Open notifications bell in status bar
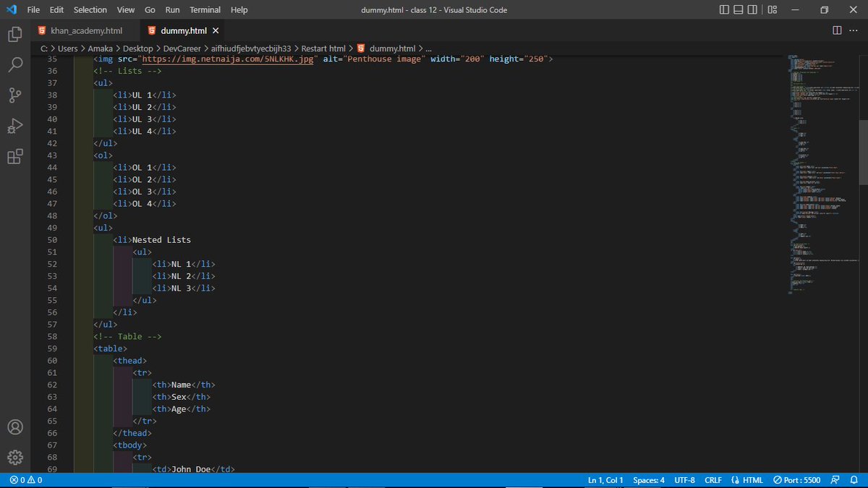The image size is (868, 488). click(x=855, y=480)
